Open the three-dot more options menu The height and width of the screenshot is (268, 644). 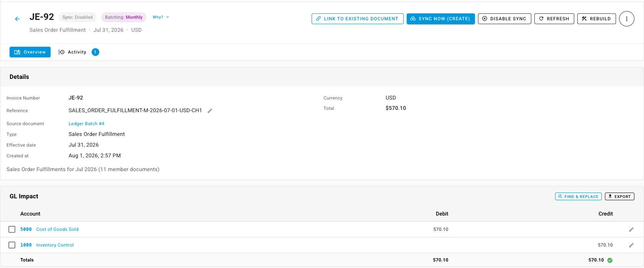pos(627,19)
